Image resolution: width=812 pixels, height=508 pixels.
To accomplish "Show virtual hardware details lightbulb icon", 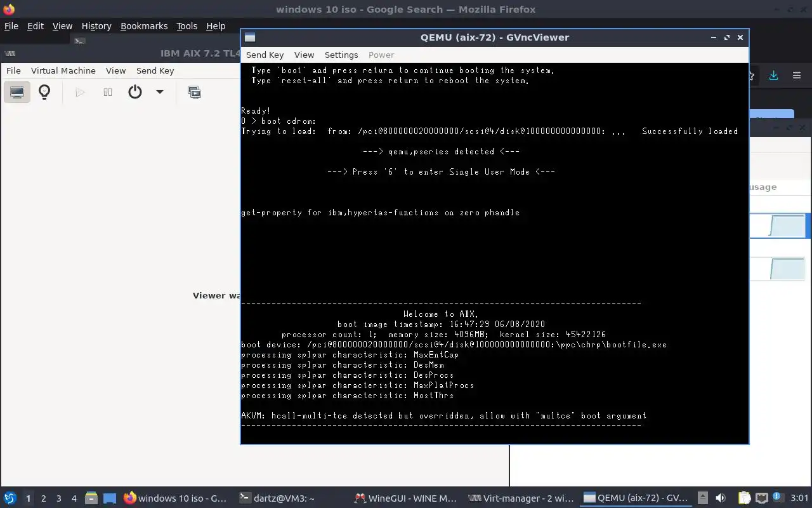I will tap(44, 92).
